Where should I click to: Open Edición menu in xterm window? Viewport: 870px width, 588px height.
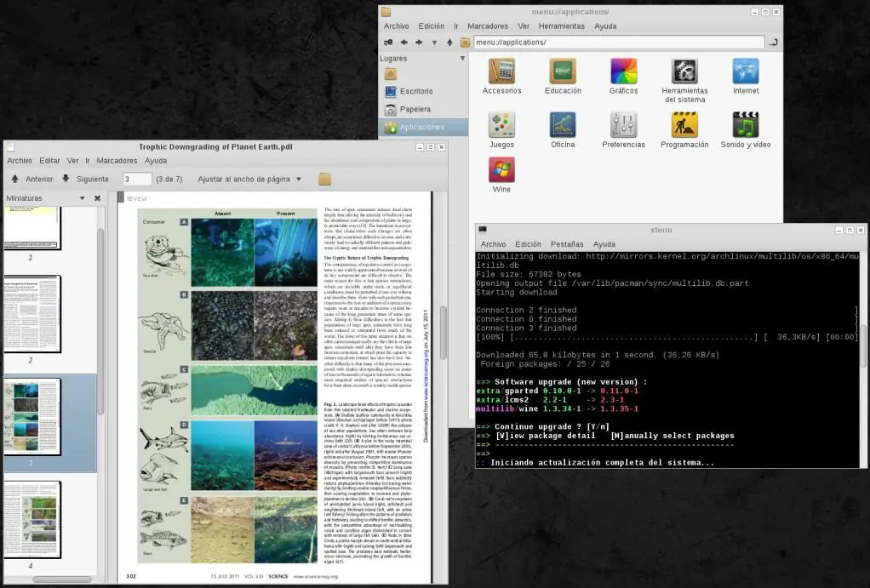[528, 244]
